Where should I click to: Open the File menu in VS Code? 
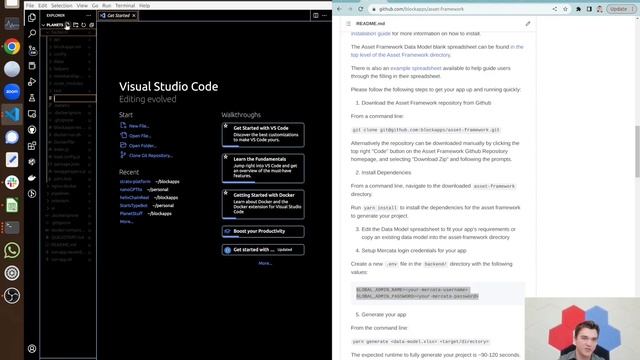tap(30, 6)
